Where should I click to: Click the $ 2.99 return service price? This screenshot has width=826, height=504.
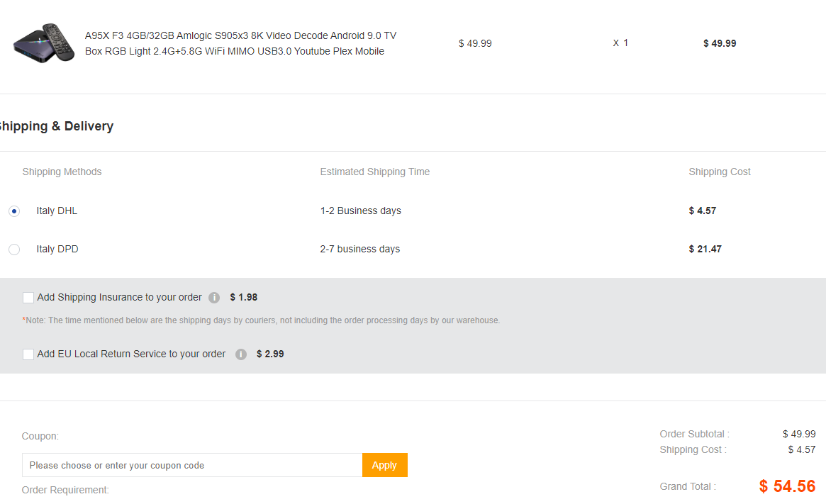[270, 354]
